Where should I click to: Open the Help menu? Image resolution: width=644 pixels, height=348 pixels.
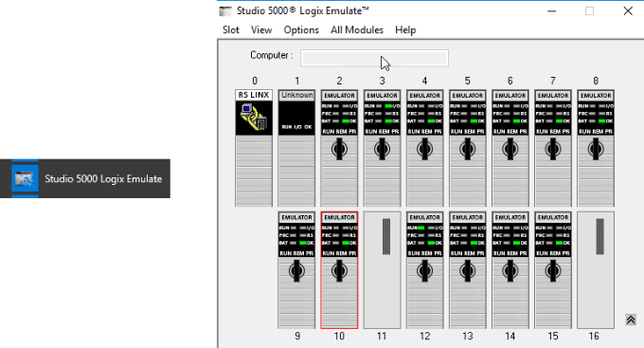pyautogui.click(x=405, y=30)
